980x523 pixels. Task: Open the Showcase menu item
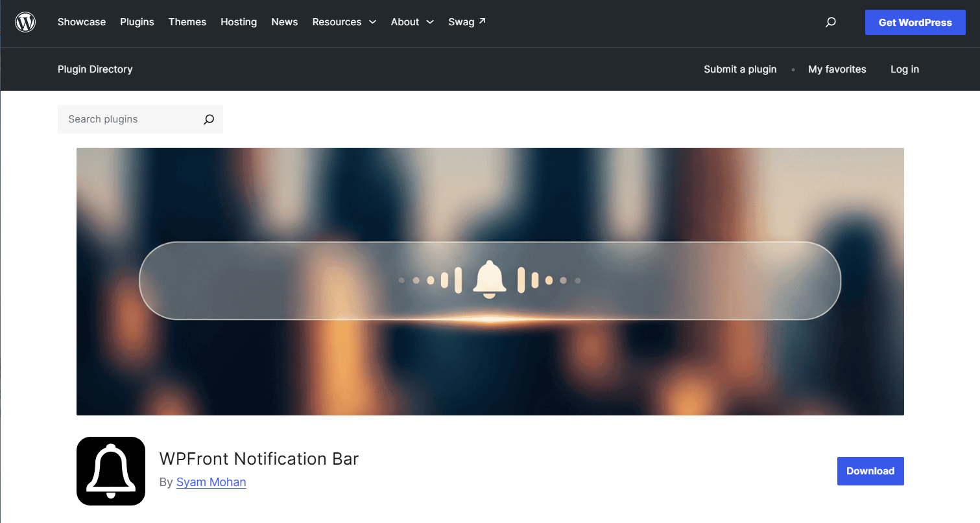pyautogui.click(x=82, y=22)
